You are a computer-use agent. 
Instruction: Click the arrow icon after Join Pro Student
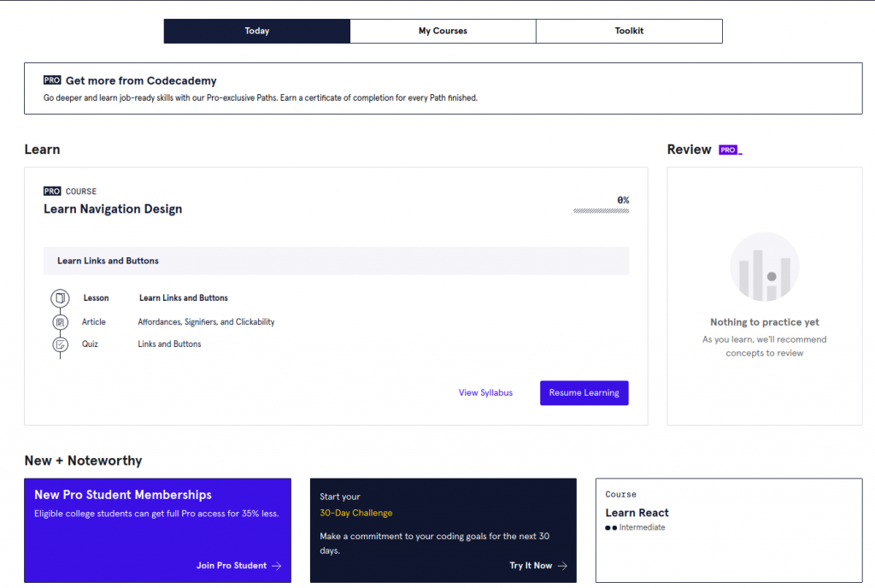click(x=277, y=566)
